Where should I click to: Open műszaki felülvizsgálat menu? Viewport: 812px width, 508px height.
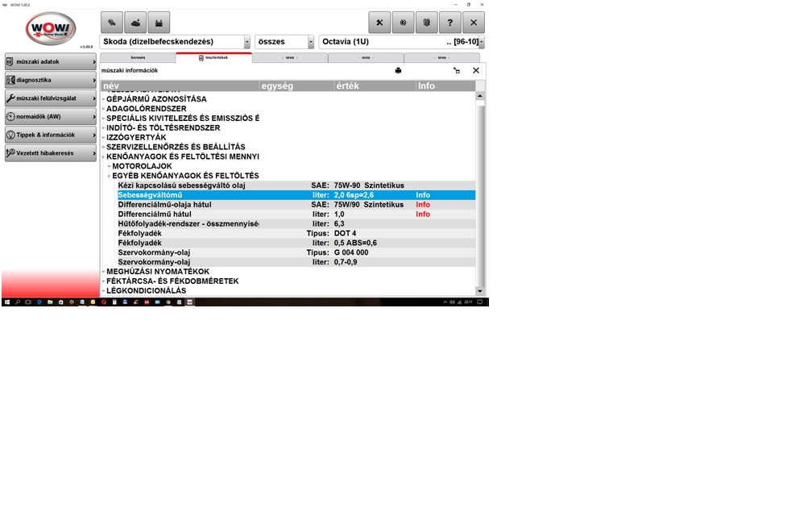[50, 98]
